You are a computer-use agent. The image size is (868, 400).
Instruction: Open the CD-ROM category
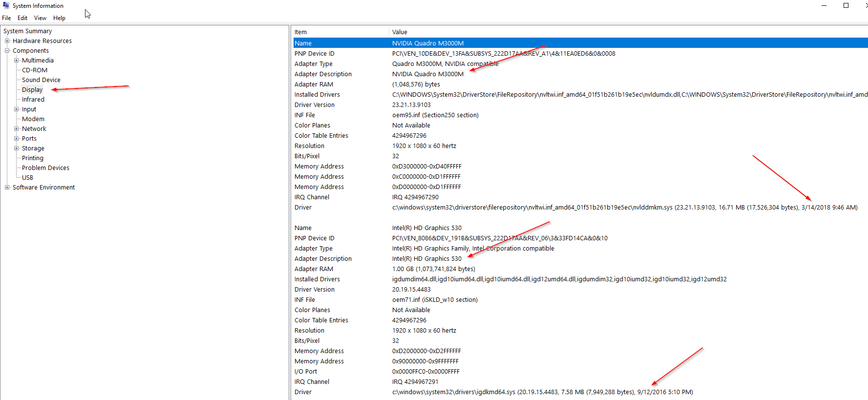(x=35, y=70)
